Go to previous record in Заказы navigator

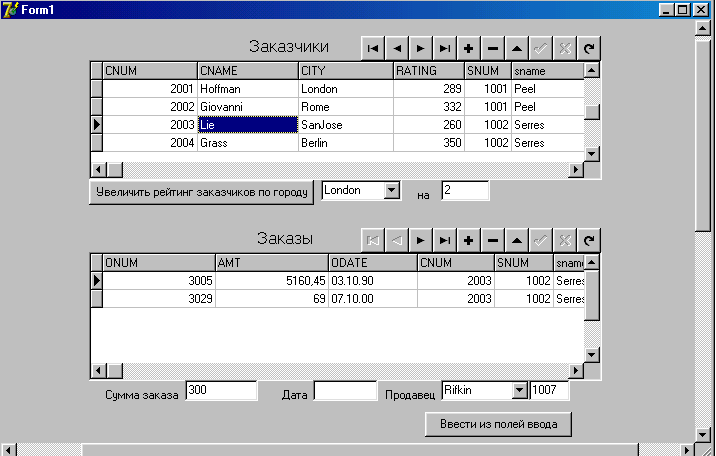click(397, 241)
